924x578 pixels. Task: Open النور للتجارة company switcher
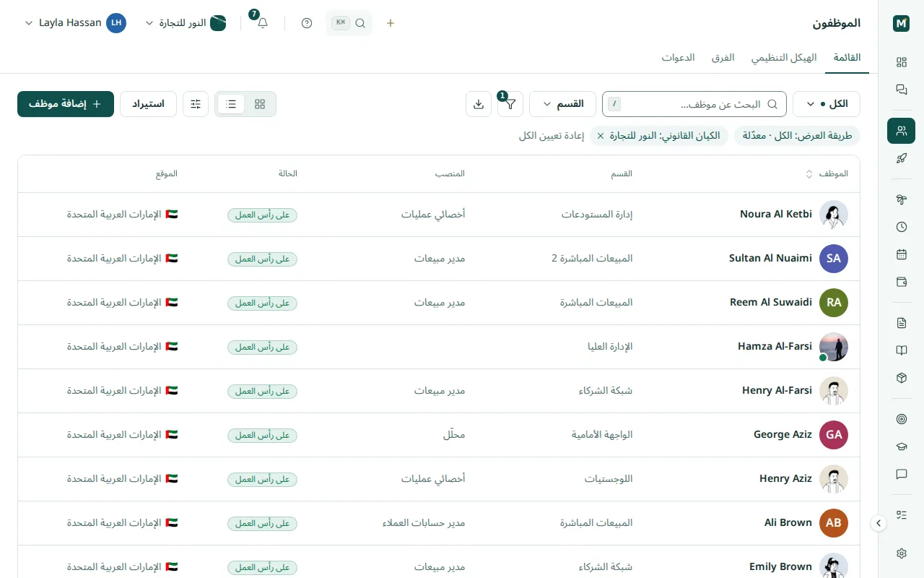(x=186, y=23)
